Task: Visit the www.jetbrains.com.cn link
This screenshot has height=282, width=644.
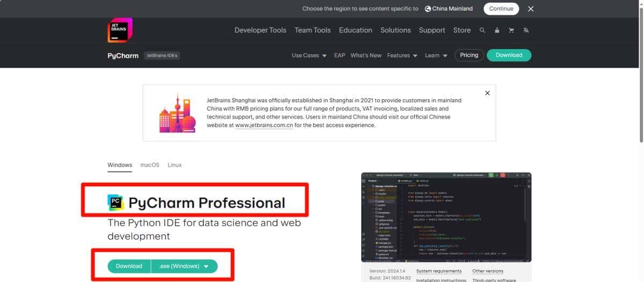Action: point(264,125)
